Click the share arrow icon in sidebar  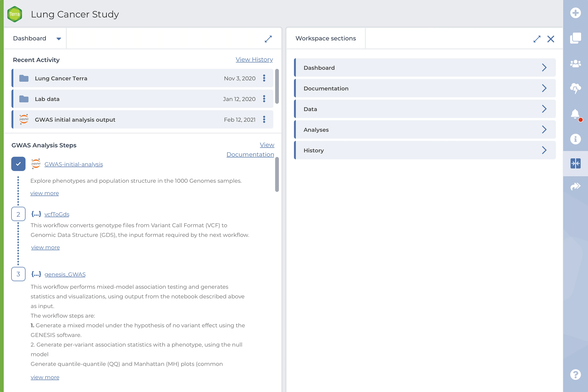[x=575, y=186]
